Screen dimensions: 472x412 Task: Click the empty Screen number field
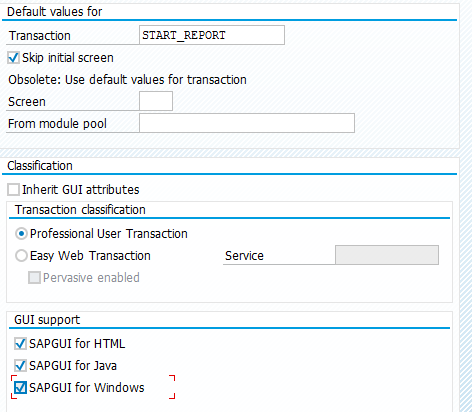click(156, 101)
